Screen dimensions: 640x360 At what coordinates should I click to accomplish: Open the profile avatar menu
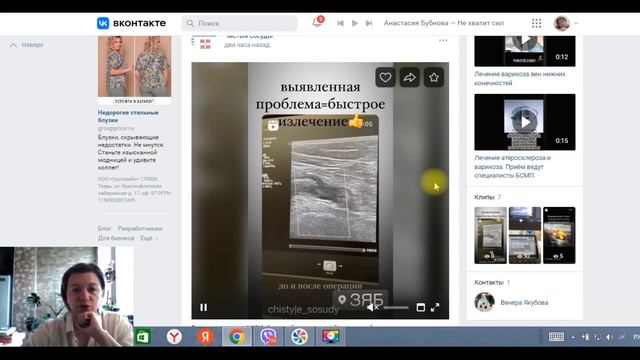(562, 23)
